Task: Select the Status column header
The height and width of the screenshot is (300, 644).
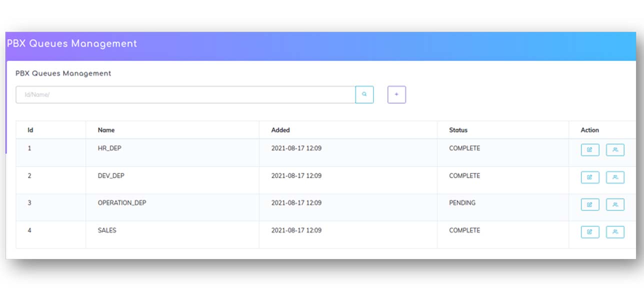Action: click(x=458, y=130)
